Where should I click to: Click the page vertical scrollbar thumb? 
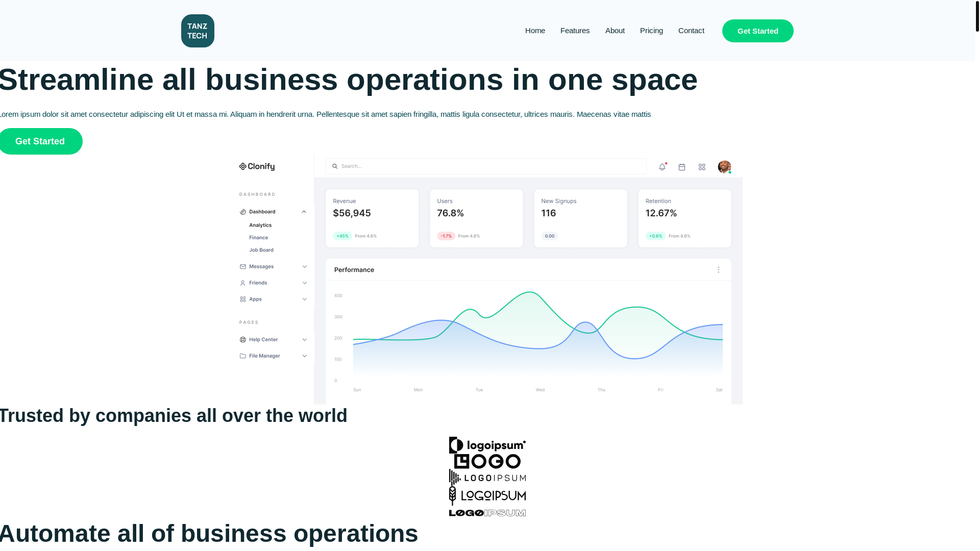pos(977,16)
